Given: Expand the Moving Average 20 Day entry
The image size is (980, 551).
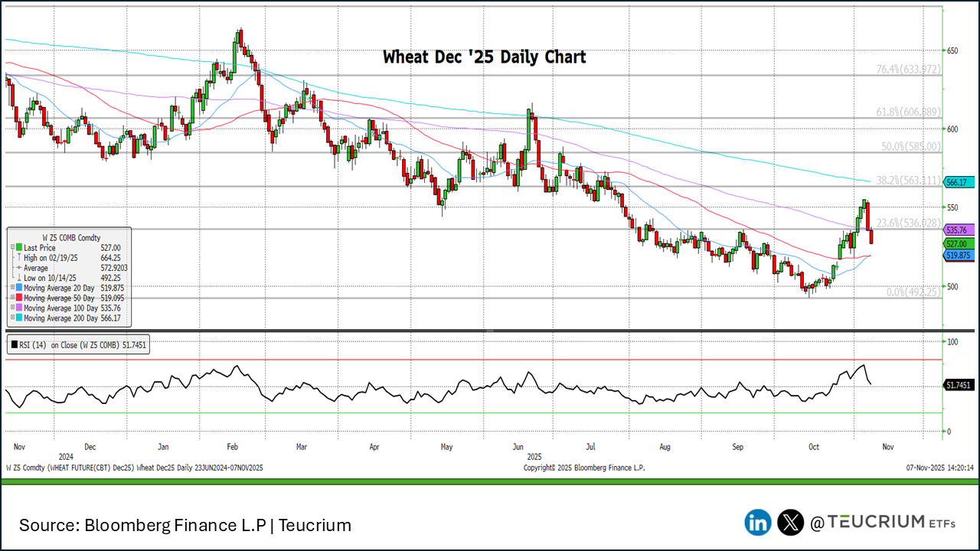Looking at the screenshot, I should point(11,288).
